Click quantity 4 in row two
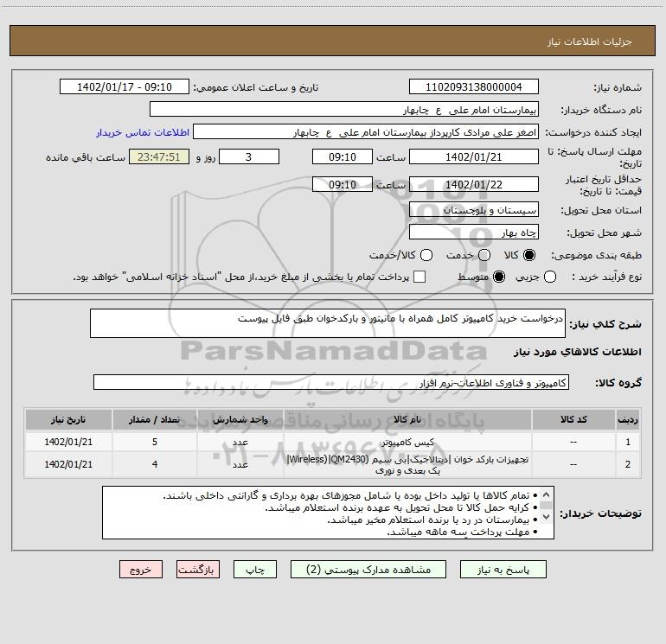Image resolution: width=666 pixels, height=644 pixels. tap(155, 464)
